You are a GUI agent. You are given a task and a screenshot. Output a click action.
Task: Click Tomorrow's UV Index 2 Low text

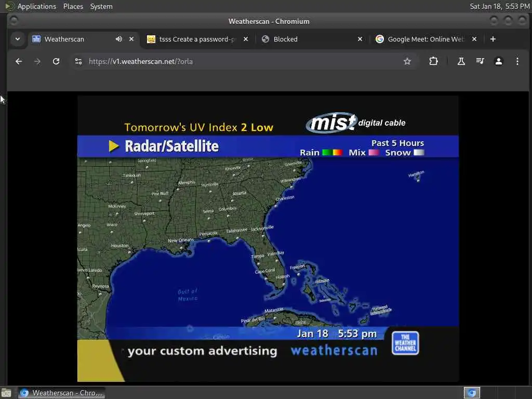[199, 127]
